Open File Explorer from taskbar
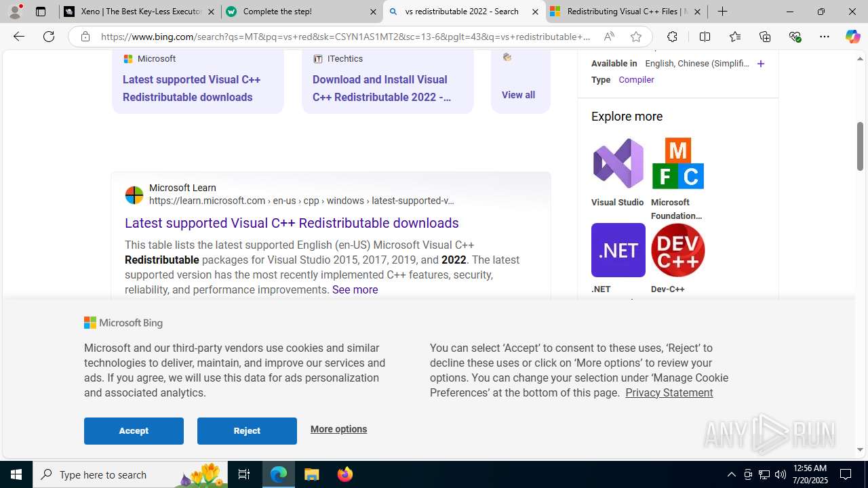868x488 pixels. pos(311,474)
